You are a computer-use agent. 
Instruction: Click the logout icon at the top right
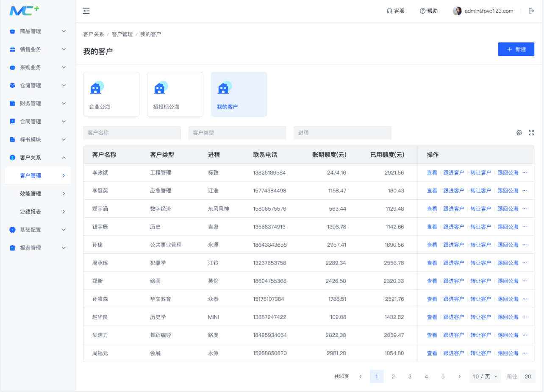pyautogui.click(x=531, y=11)
